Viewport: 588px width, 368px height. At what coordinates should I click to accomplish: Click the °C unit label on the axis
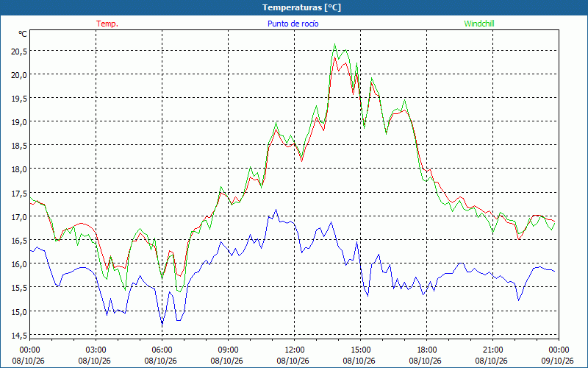coord(23,34)
